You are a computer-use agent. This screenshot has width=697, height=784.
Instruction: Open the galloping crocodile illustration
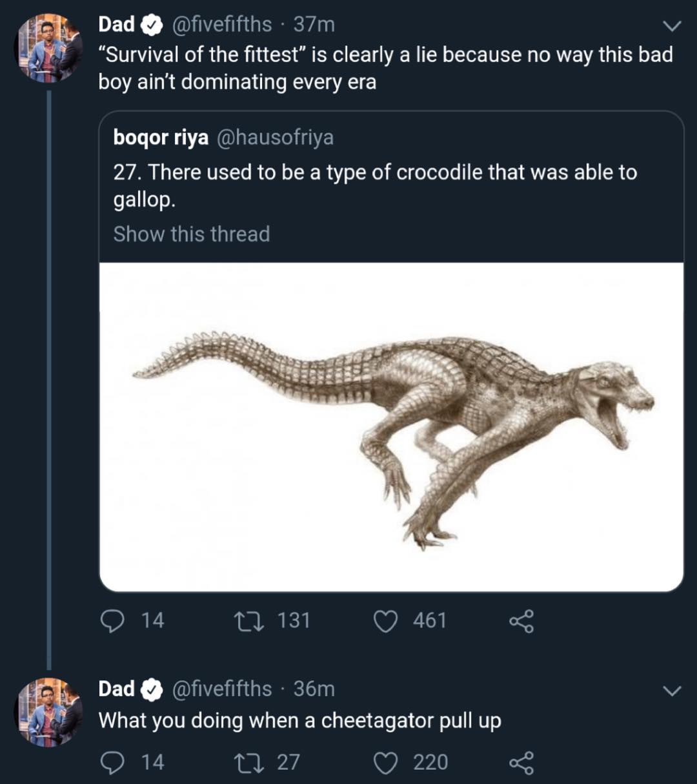point(391,426)
